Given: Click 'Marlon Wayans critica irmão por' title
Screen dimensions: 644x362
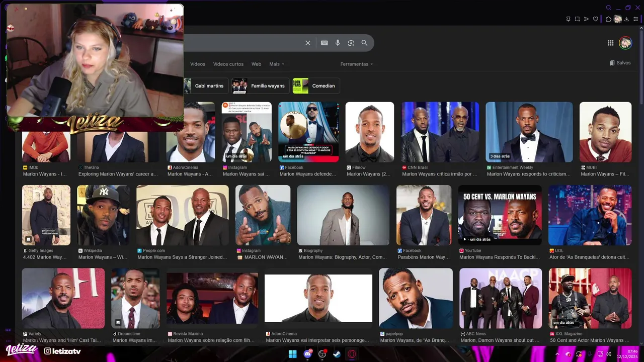Looking at the screenshot, I should tap(440, 174).
